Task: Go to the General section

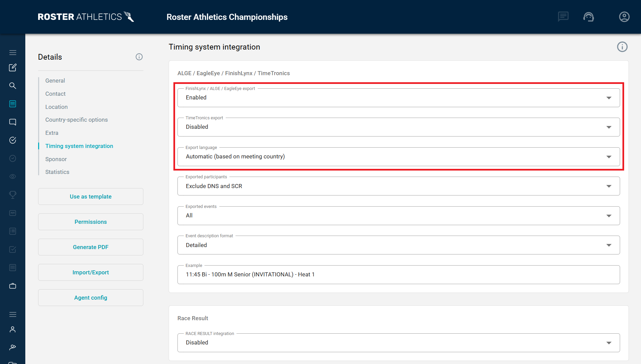Action: pos(55,81)
